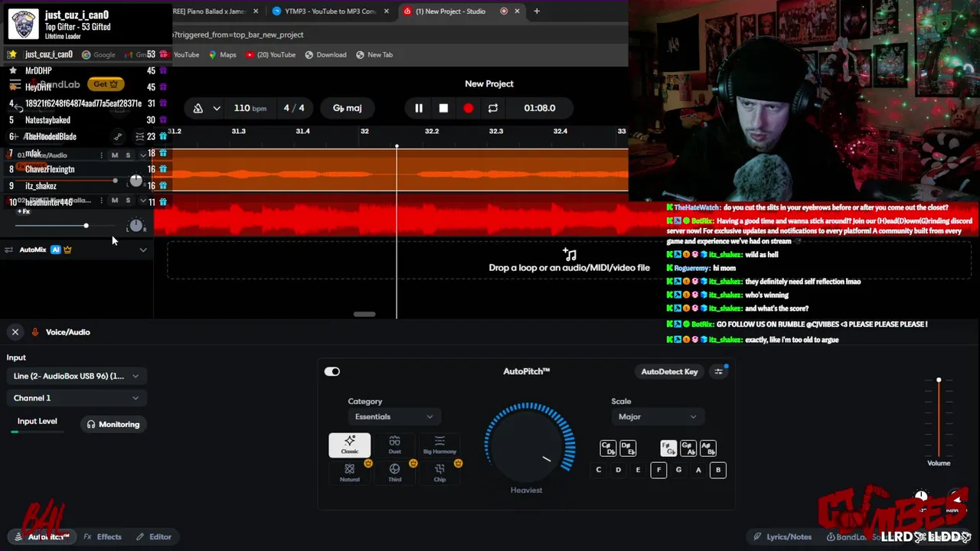Toggle the AutoPitch on/off switch
This screenshot has width=980, height=551.
(332, 371)
